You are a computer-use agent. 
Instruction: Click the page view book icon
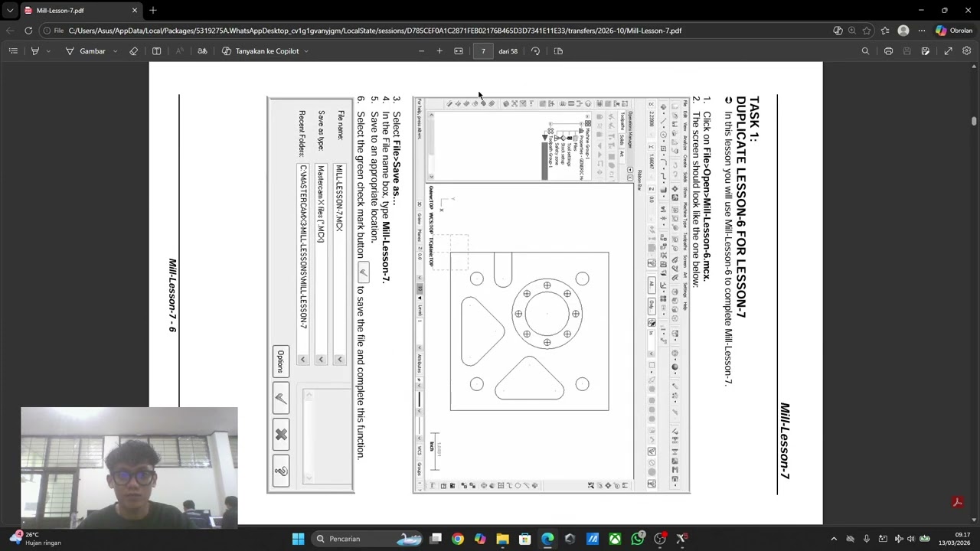[157, 51]
